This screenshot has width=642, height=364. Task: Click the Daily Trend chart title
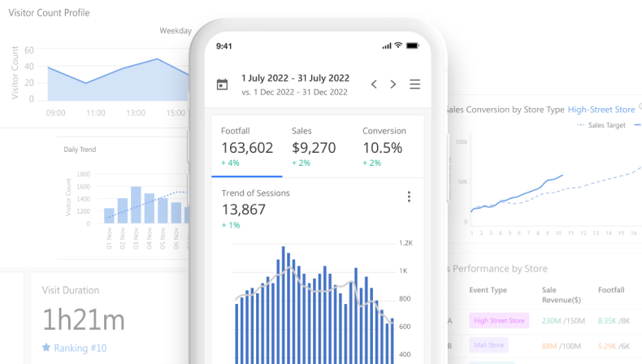tap(80, 149)
